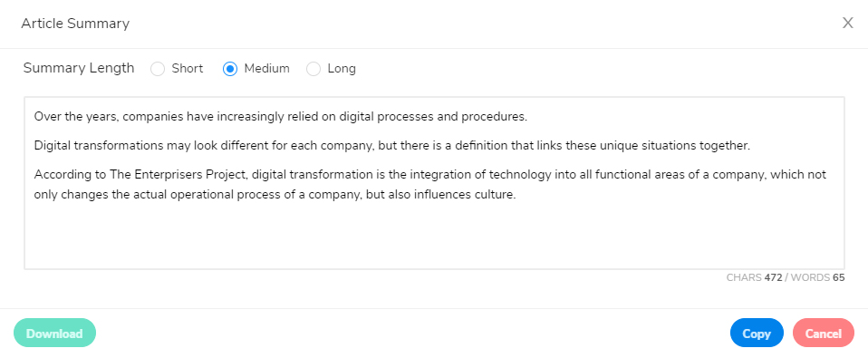This screenshot has height=358, width=868.
Task: Click the 'Digital transformations may look' sentence
Action: (x=392, y=146)
